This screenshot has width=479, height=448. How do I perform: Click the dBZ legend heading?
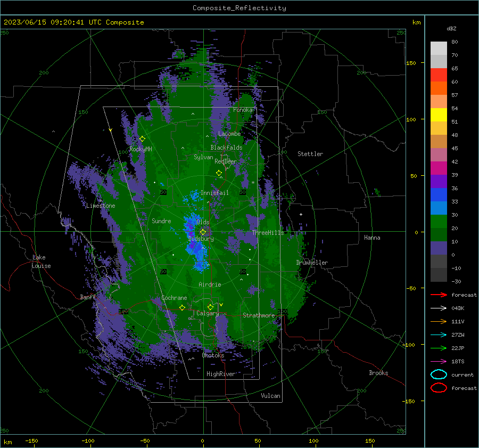451,28
